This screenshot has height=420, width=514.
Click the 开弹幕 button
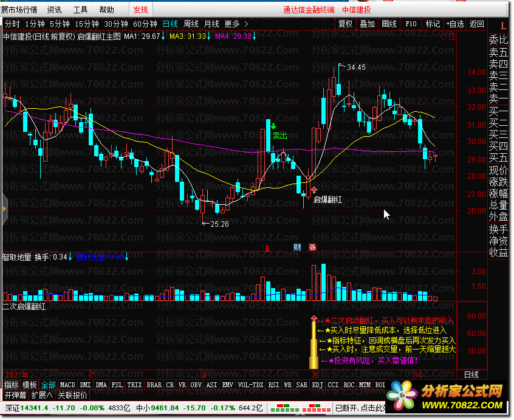[x=15, y=395]
